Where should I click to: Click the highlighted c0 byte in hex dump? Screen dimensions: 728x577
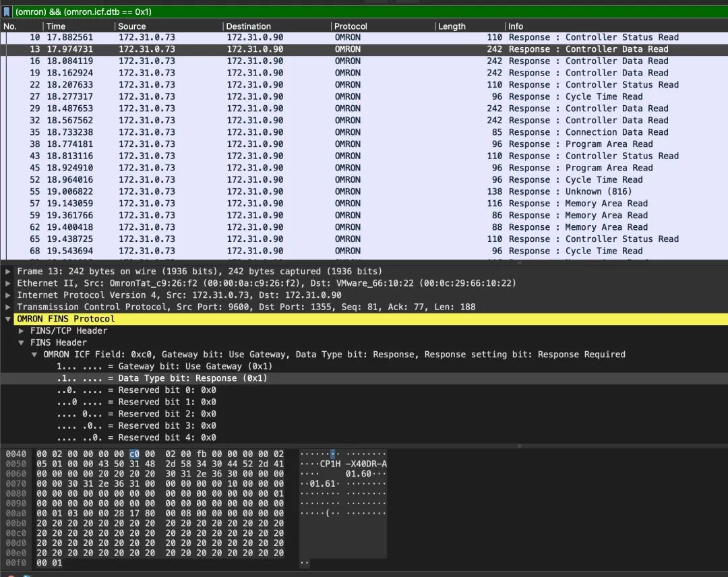point(134,454)
